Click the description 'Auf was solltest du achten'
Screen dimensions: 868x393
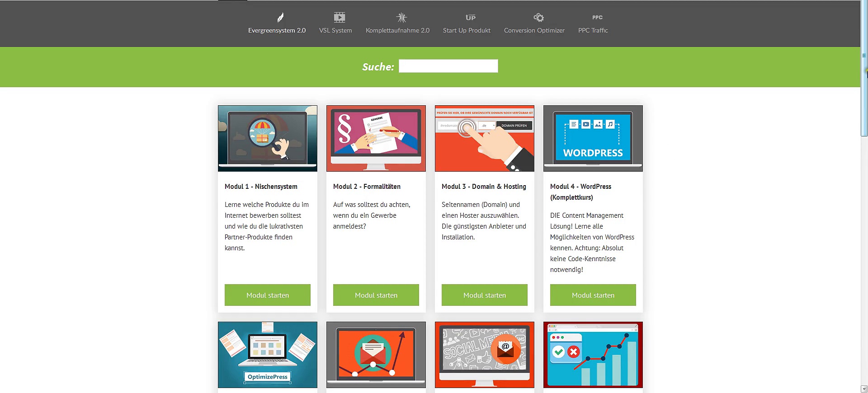(372, 215)
